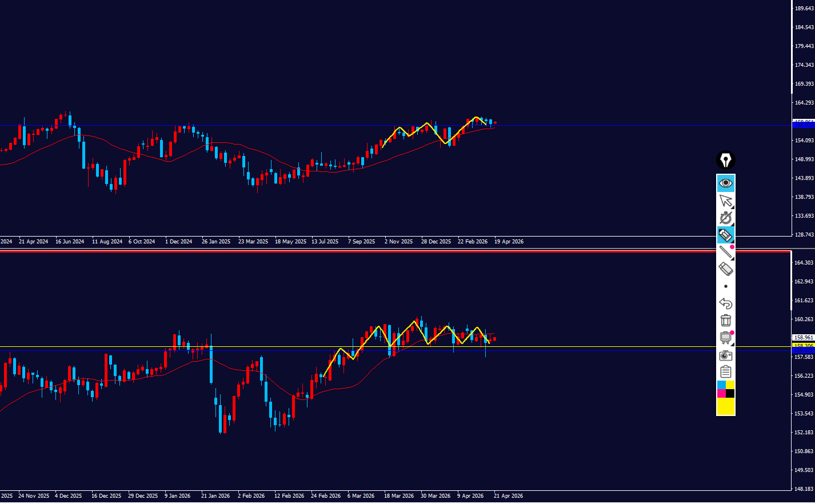Pick the small dot brush size
This screenshot has height=504, width=815.
pyautogui.click(x=725, y=286)
